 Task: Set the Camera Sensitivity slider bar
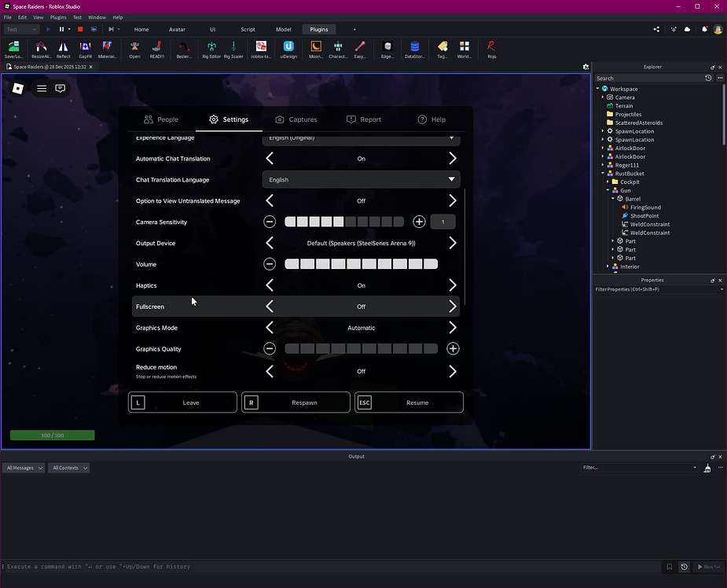344,222
